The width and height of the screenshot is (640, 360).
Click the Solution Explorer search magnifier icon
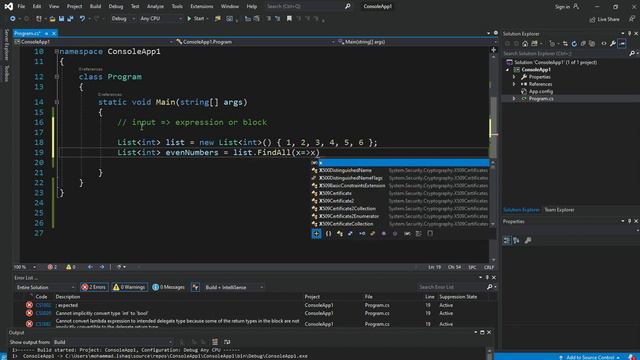pyautogui.click(x=632, y=53)
